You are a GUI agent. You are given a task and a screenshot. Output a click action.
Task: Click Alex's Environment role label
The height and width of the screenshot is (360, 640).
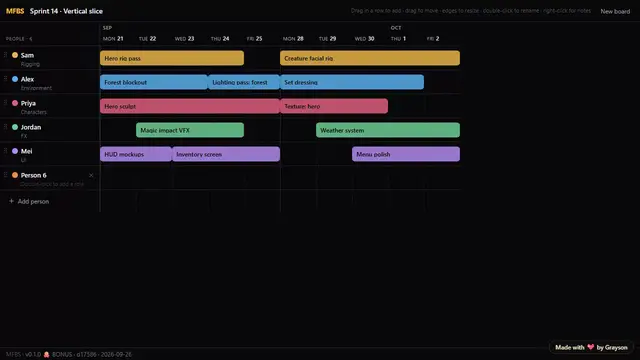pyautogui.click(x=36, y=88)
